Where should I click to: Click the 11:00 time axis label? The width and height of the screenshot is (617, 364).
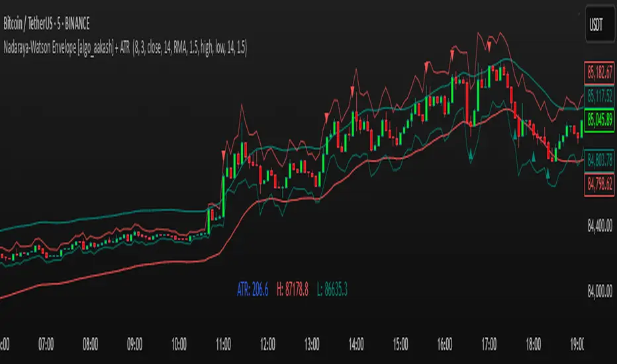223,344
